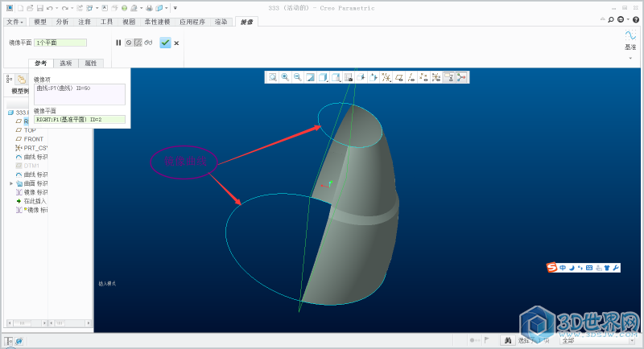Click the Zoom Out magnifier icon
Screen dimensions: 644x349
(297, 77)
